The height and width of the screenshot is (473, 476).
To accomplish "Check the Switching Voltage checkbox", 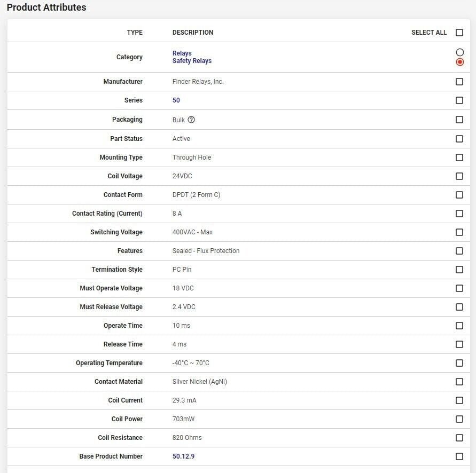I will coord(459,232).
